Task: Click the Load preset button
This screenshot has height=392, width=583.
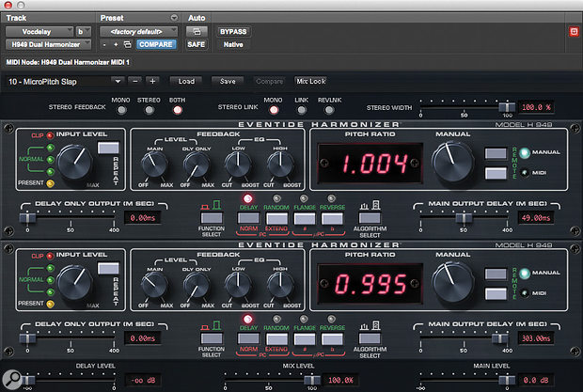Action: [186, 81]
